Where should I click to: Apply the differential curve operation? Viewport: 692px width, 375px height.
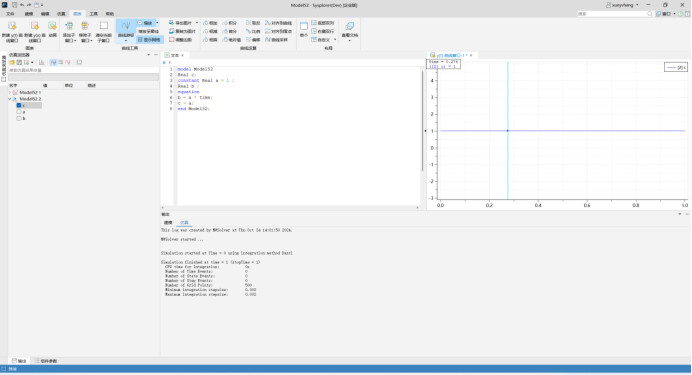(229, 31)
